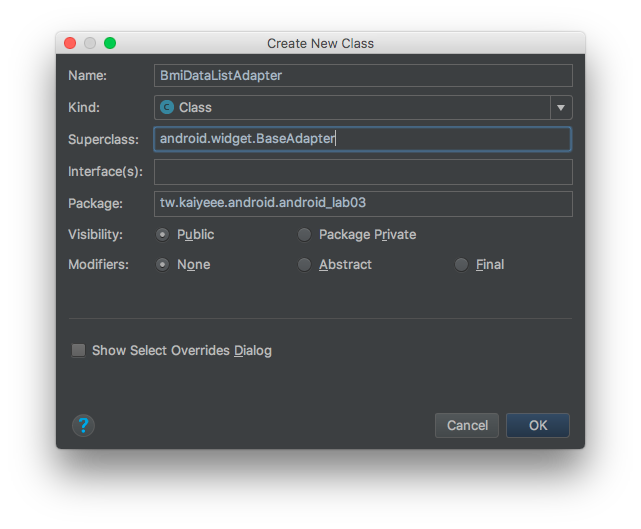Open the Kind combo box showing Class
The width and height of the screenshot is (641, 529).
point(363,108)
